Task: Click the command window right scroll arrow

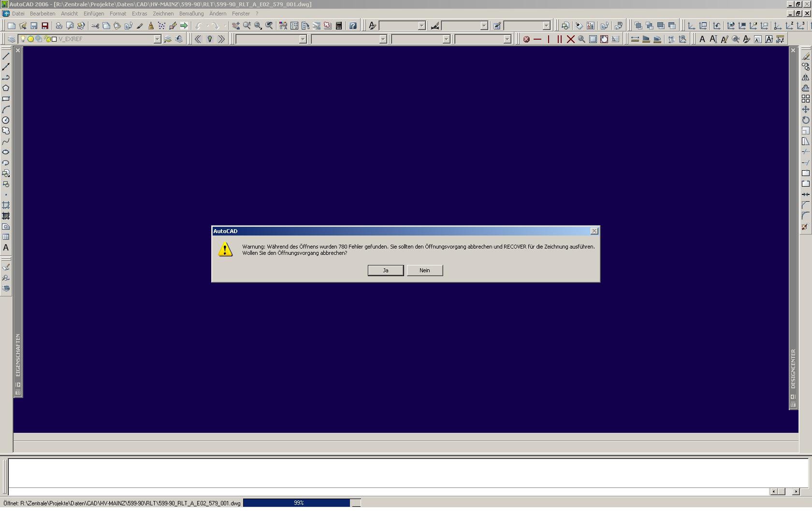Action: (x=796, y=492)
